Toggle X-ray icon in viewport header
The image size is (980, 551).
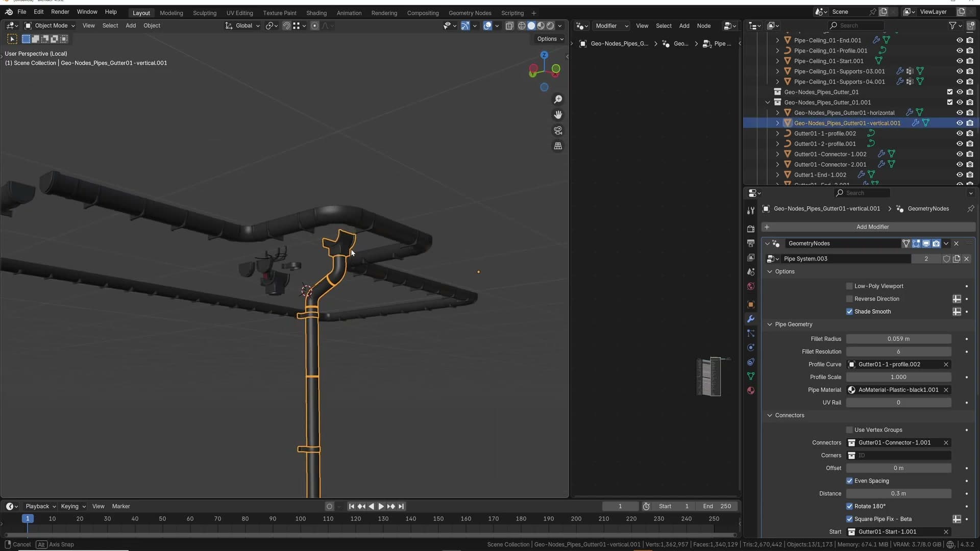pyautogui.click(x=509, y=26)
